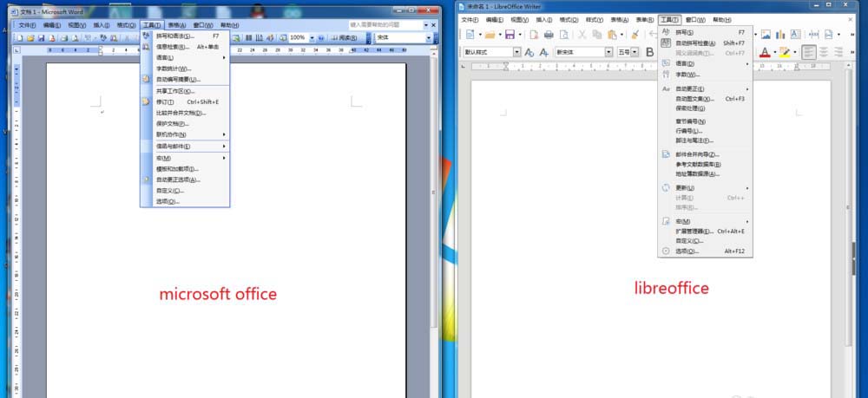Click the Print icon in Word toolbar

(x=64, y=37)
